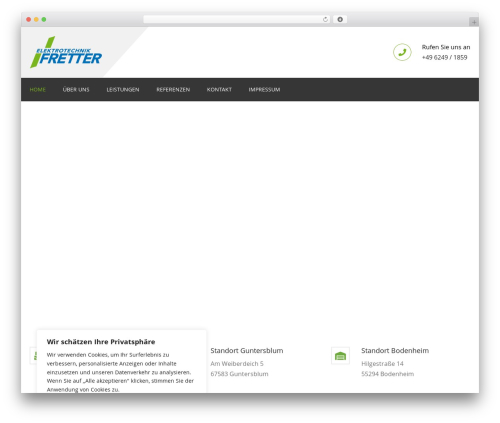500x423 pixels.
Task: Click 'Standort Bodenheim' heading
Action: pos(395,351)
